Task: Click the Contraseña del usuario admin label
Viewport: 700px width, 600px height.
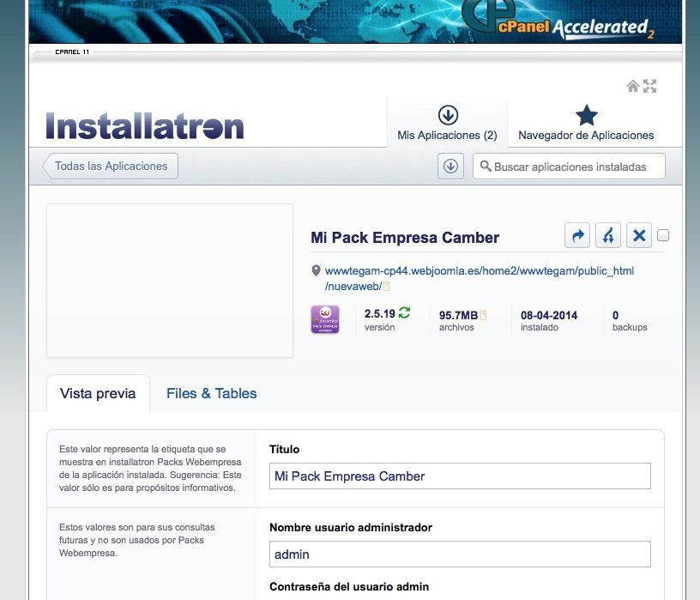Action: (x=349, y=586)
